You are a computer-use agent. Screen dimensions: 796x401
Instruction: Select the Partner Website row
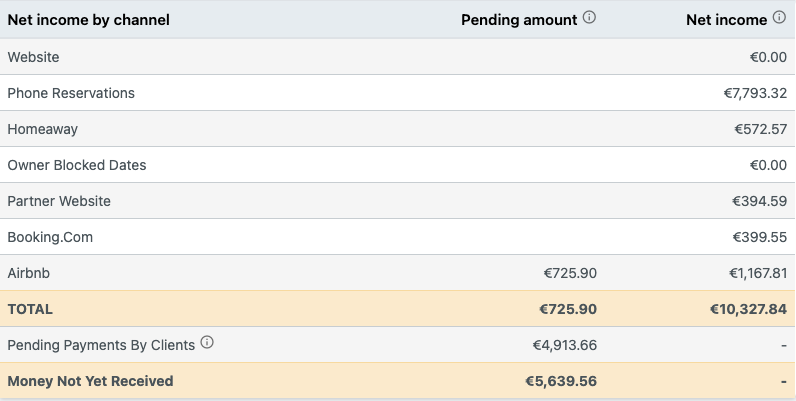pyautogui.click(x=398, y=201)
